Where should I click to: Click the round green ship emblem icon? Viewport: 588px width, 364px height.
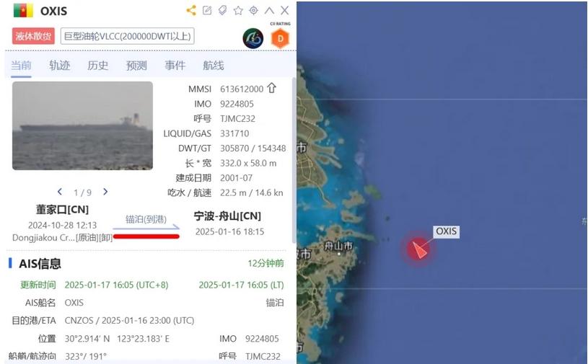coord(253,38)
